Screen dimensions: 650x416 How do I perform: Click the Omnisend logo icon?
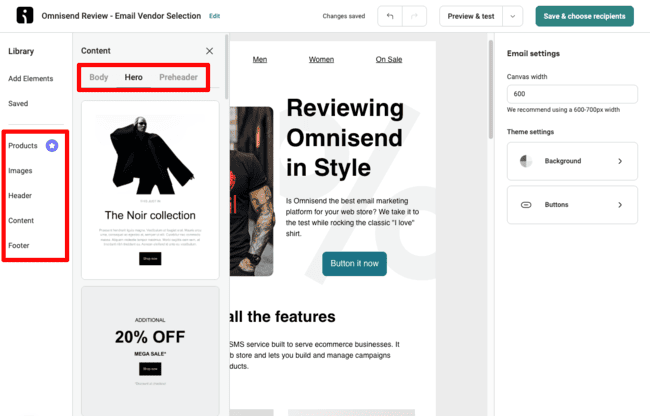coord(24,16)
